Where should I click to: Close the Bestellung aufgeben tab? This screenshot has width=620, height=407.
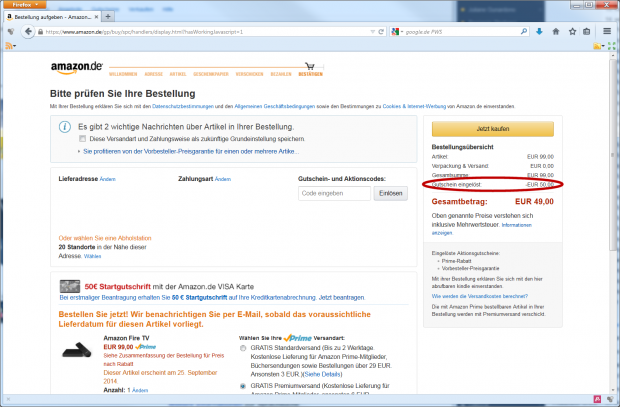(96, 17)
